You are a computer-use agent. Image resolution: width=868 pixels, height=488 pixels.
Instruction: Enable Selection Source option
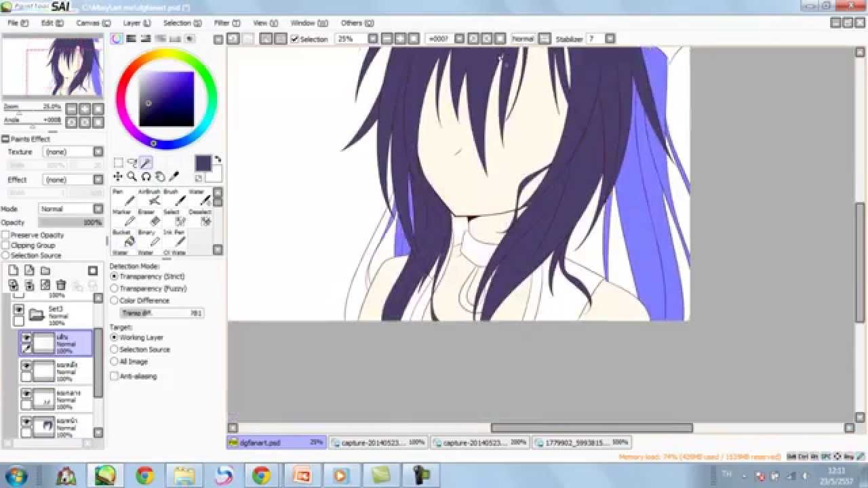point(5,256)
